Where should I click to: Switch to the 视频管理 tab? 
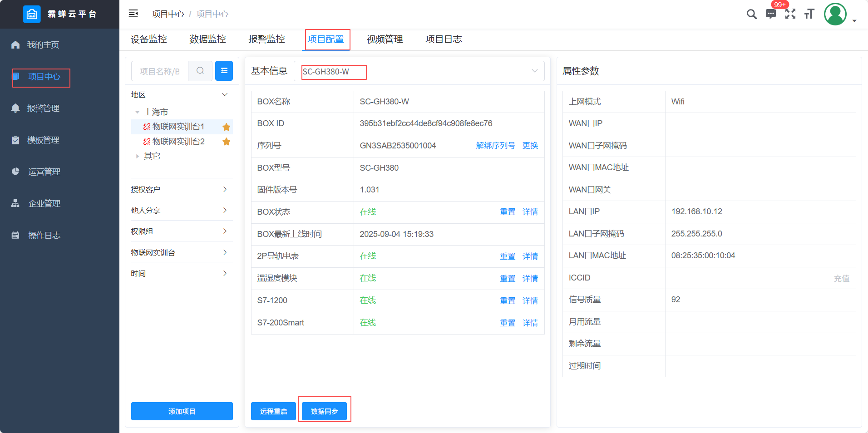point(385,39)
